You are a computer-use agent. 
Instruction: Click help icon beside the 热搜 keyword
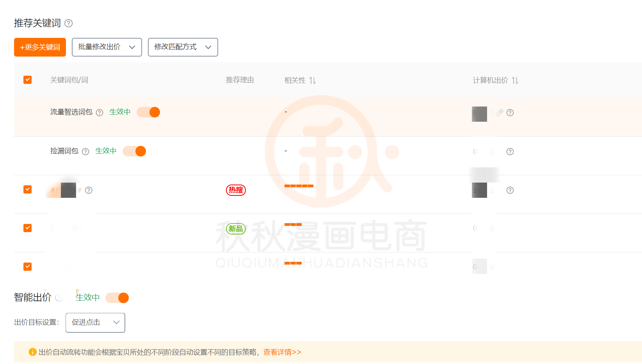click(x=89, y=190)
